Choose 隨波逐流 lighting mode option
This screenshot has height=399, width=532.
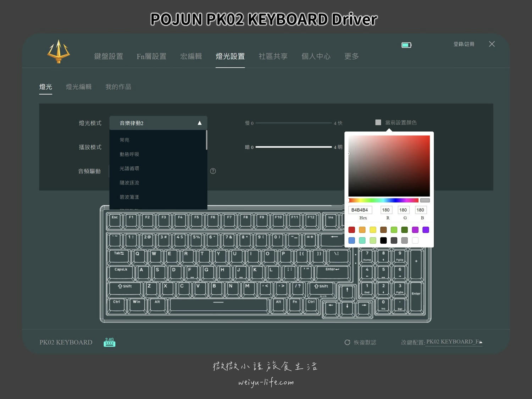[x=157, y=183]
